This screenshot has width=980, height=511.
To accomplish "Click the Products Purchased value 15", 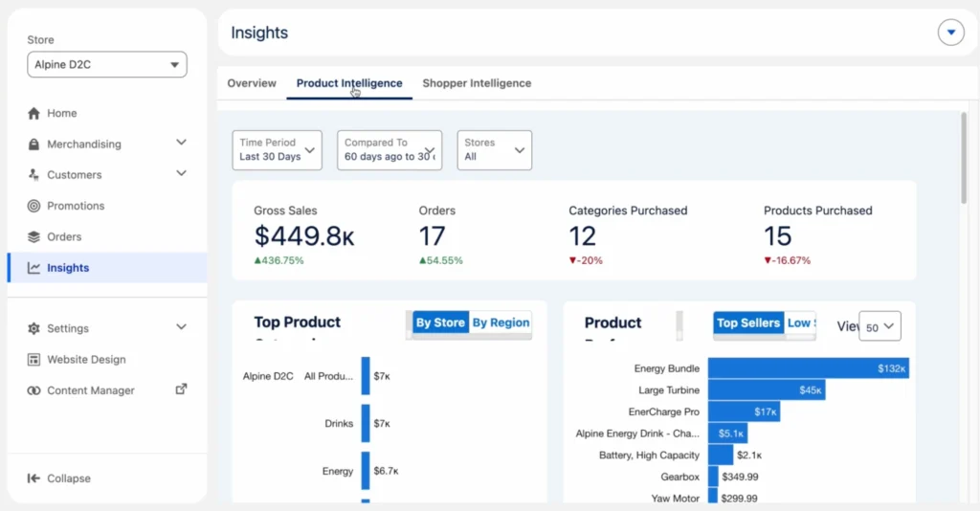I will pyautogui.click(x=777, y=236).
